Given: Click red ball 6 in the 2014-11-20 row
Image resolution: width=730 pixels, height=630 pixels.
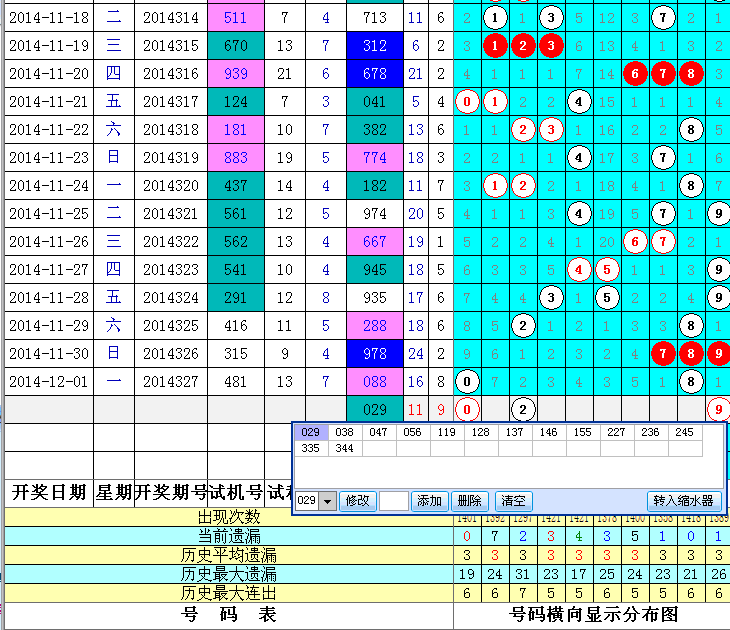Looking at the screenshot, I should click(x=634, y=74).
